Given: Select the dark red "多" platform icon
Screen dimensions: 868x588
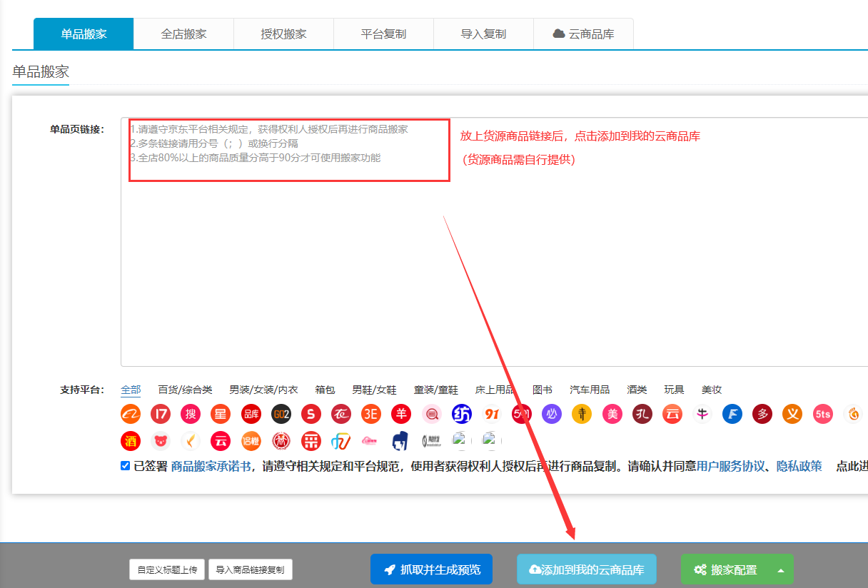Looking at the screenshot, I should [762, 414].
